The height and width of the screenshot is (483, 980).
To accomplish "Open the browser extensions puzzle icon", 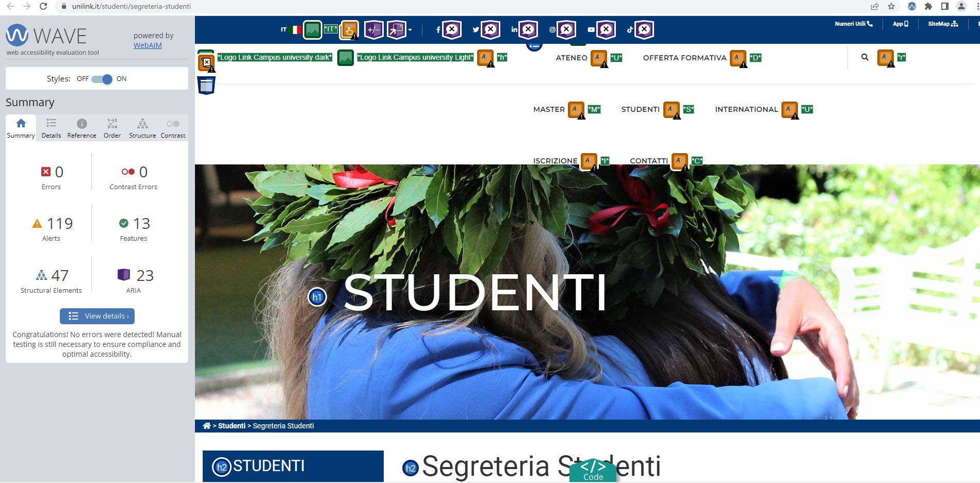I will [928, 6].
